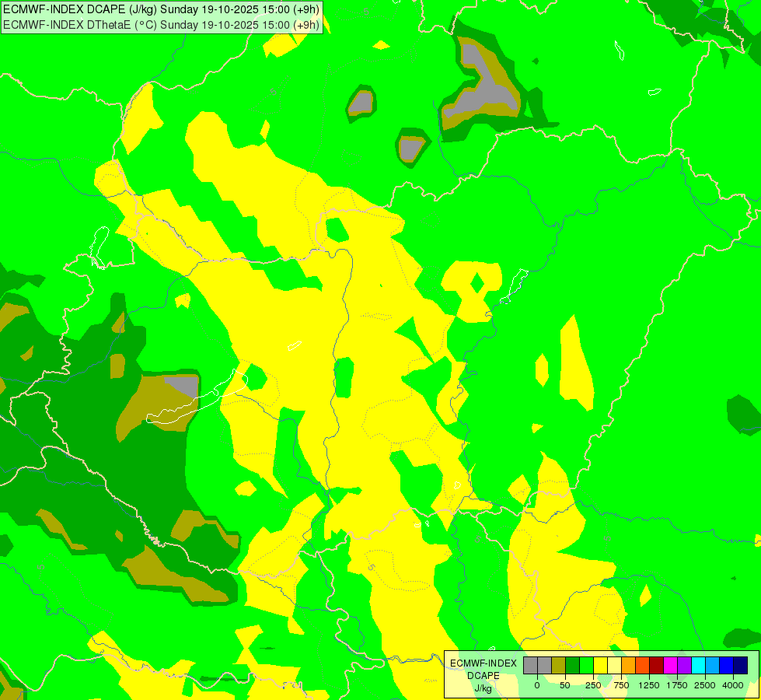Screen dimensions: 761x700
Task: Click the legend value 2500
Action: coord(705,685)
